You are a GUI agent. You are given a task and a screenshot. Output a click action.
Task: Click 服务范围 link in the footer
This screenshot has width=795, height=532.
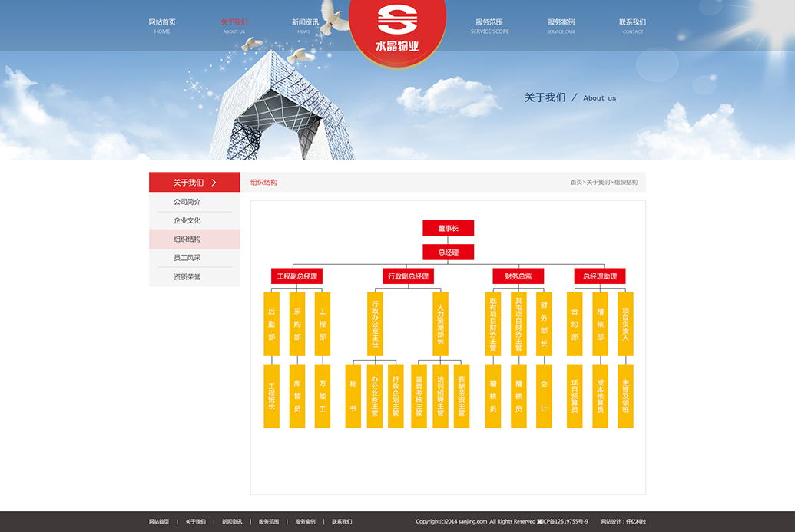coord(269,522)
